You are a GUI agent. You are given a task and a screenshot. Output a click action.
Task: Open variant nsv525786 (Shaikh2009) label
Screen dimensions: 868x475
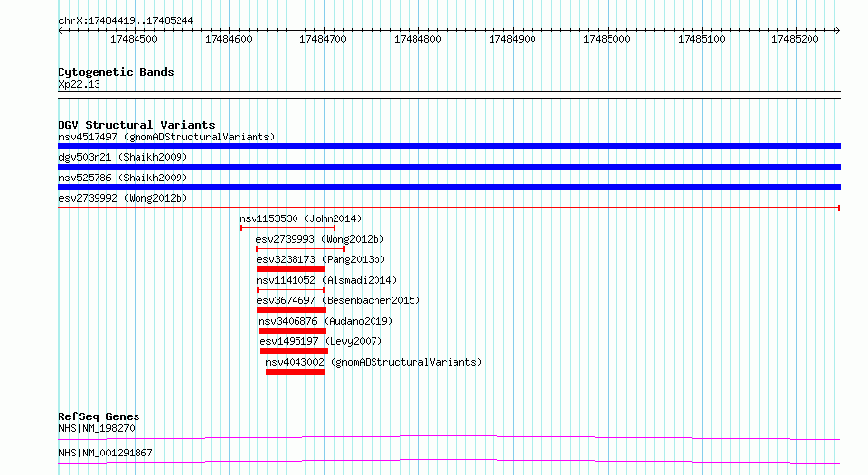[x=123, y=178]
